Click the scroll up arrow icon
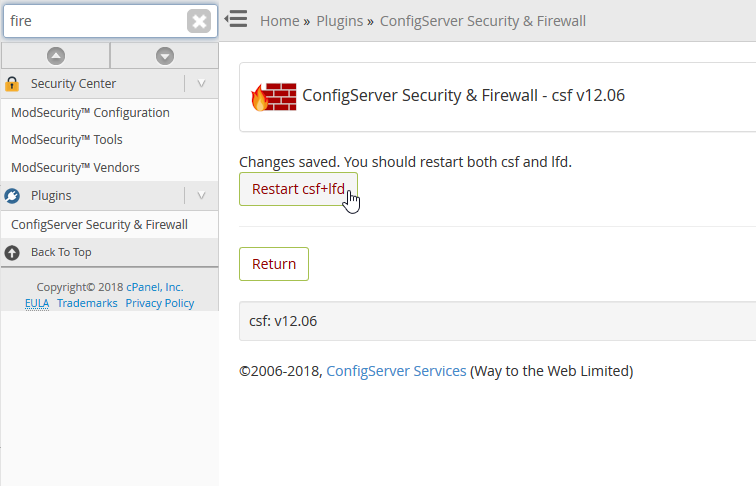Viewport: 756px width, 486px height. (x=56, y=56)
